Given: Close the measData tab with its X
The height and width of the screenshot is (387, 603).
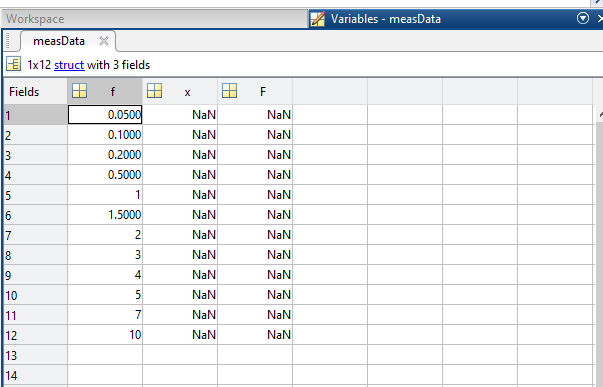Looking at the screenshot, I should (x=104, y=41).
